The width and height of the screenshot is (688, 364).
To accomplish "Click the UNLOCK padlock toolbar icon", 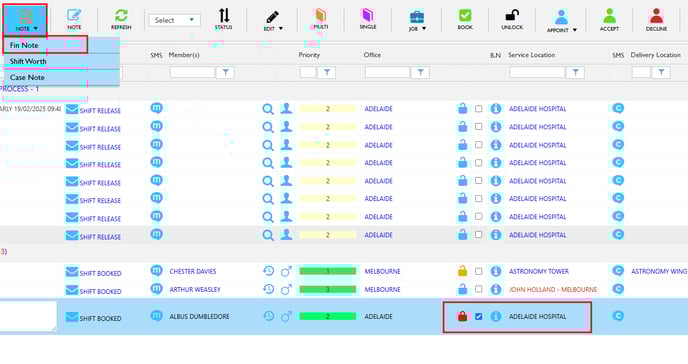I will tap(512, 19).
